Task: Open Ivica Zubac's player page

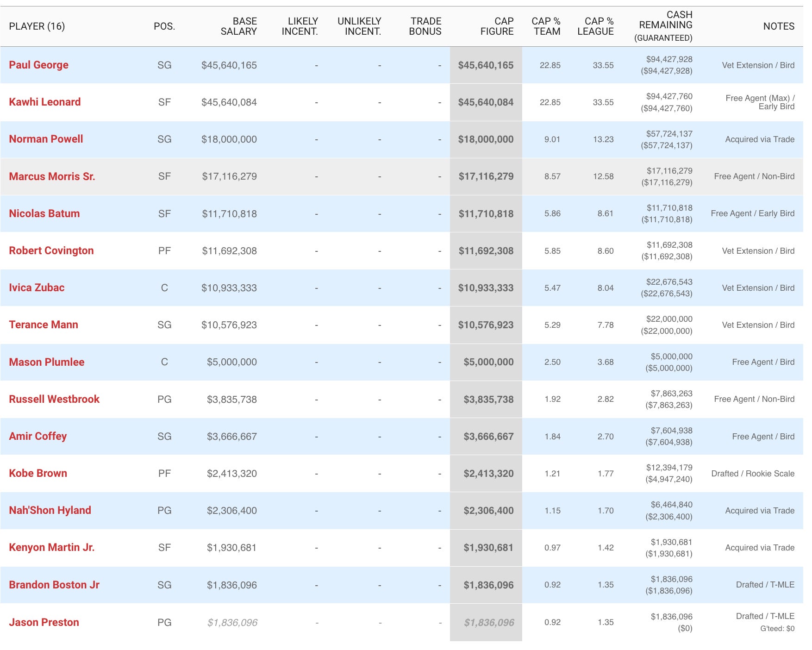Action: click(37, 287)
